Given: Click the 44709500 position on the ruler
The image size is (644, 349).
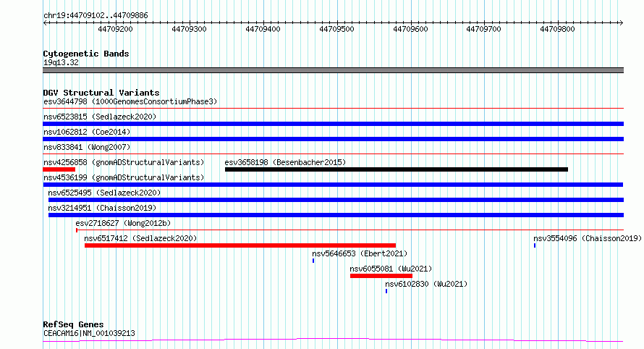Looking at the screenshot, I should tap(336, 29).
